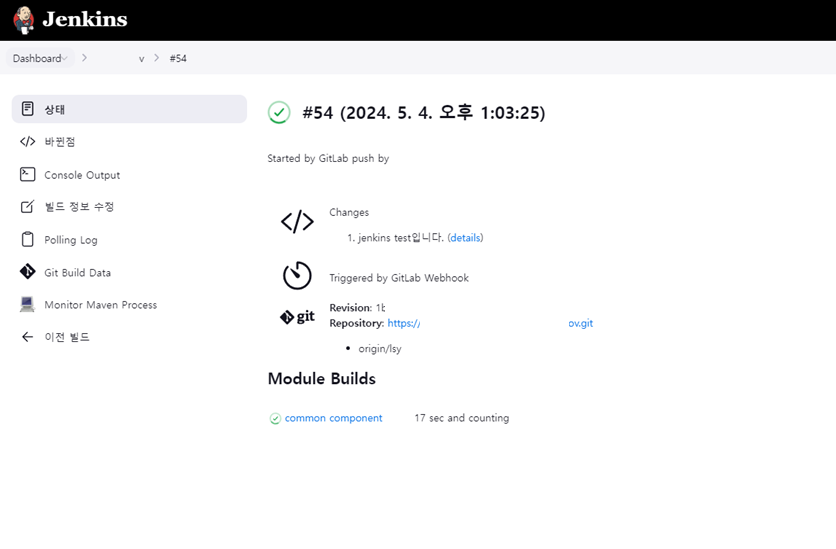Open the Dashboard breadcrumb link
The image size is (836, 549).
(x=37, y=58)
